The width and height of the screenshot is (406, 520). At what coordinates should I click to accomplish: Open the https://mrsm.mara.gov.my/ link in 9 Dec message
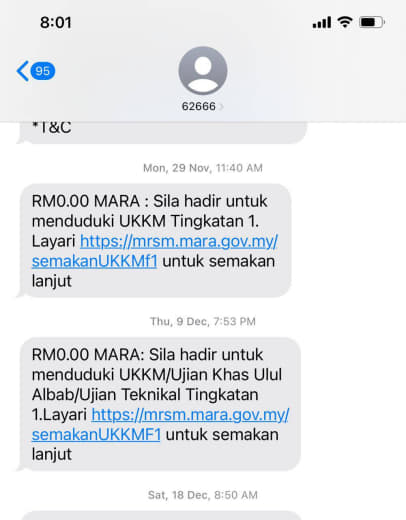coord(190,415)
